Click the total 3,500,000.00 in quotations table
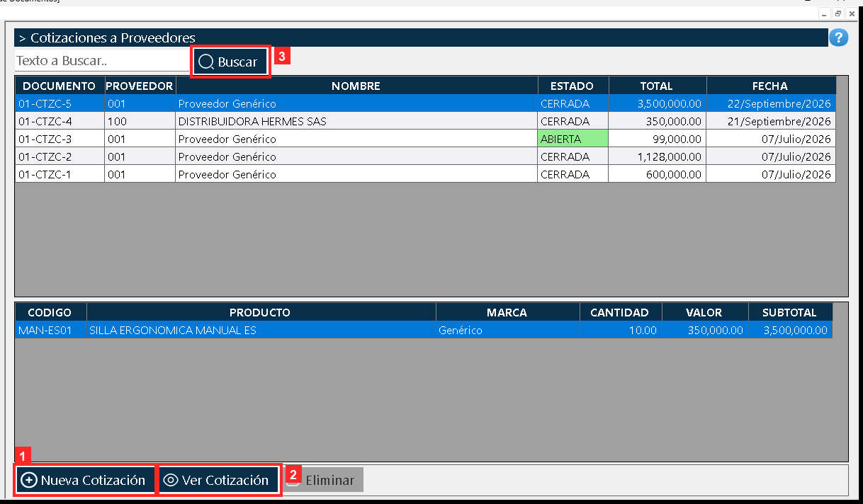The image size is (863, 504). pos(657,103)
